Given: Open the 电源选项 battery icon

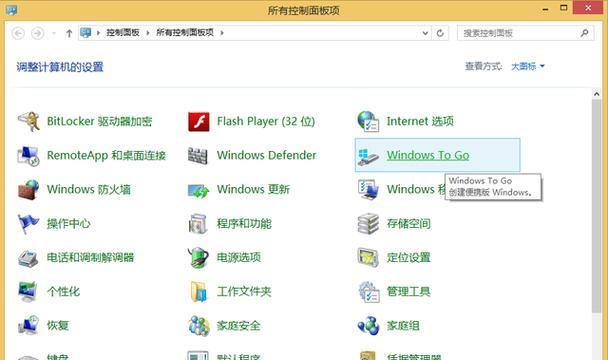Looking at the screenshot, I should pos(198,258).
